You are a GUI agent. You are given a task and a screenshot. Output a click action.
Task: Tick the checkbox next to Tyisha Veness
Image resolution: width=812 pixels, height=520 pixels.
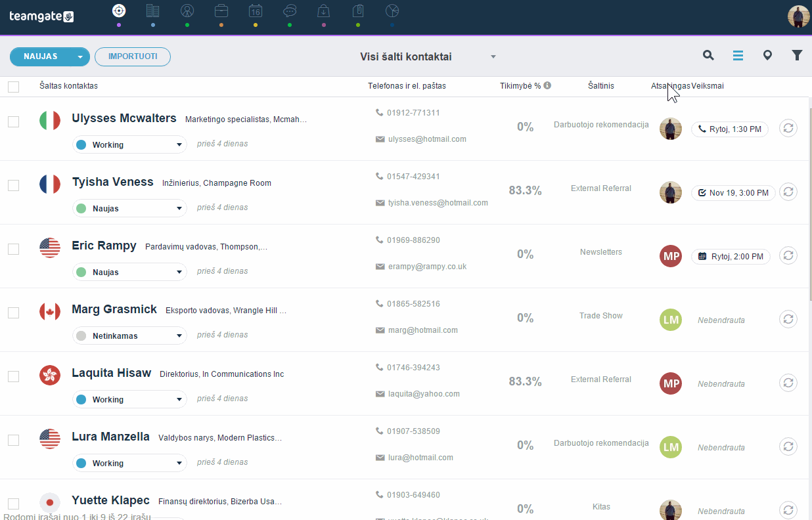13,185
